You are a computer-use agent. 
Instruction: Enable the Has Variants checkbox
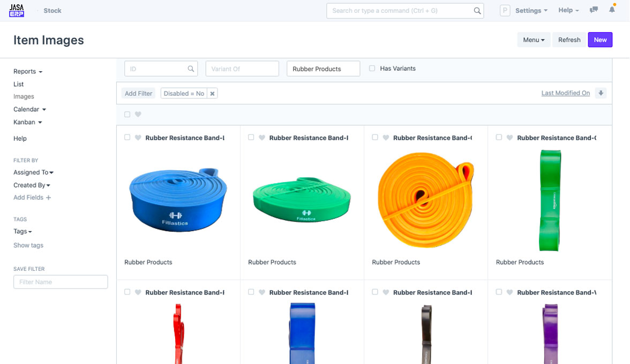(x=372, y=69)
